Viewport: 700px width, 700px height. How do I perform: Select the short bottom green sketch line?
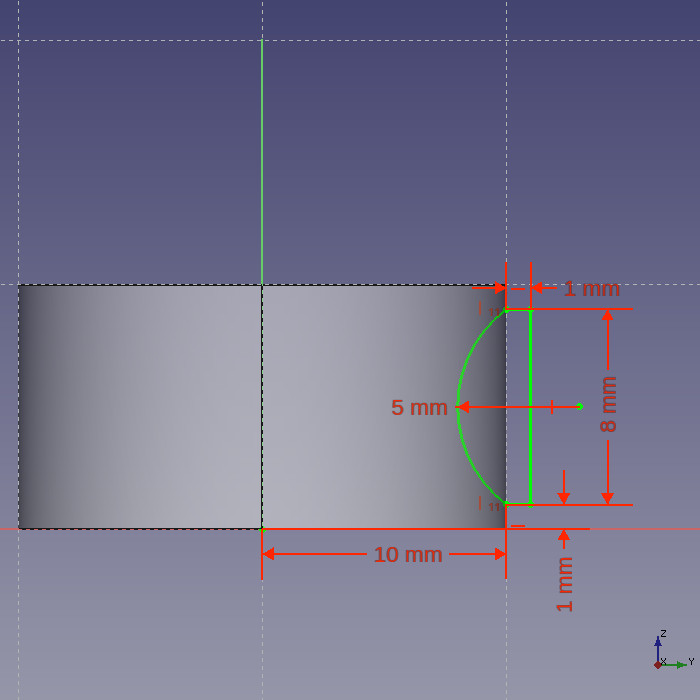tap(518, 504)
